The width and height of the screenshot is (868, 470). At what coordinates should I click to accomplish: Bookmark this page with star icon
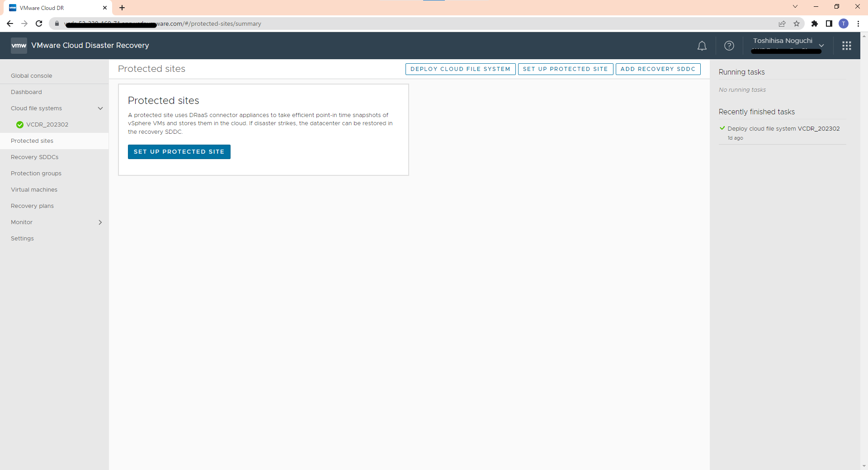[797, 23]
